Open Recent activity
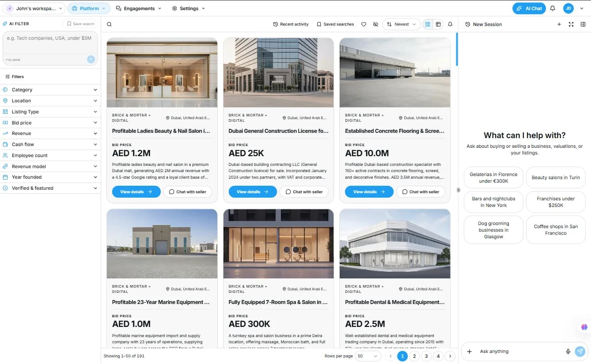591x364 pixels. coord(291,24)
